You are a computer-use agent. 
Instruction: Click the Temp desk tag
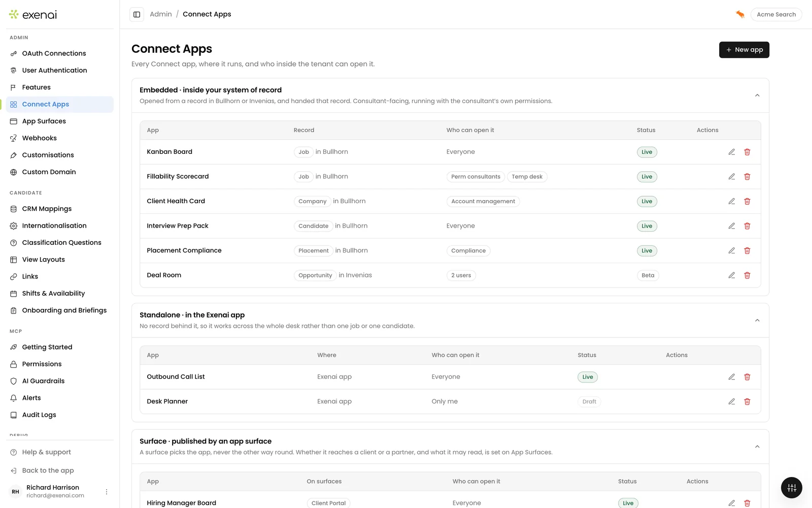tap(527, 177)
